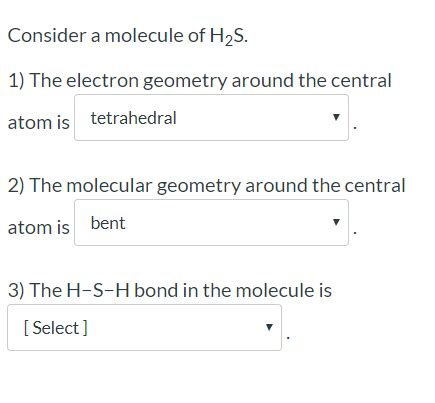This screenshot has width=435, height=403.
Task: Click the arrow icon in the [Select] box
Action: pyautogui.click(x=269, y=327)
